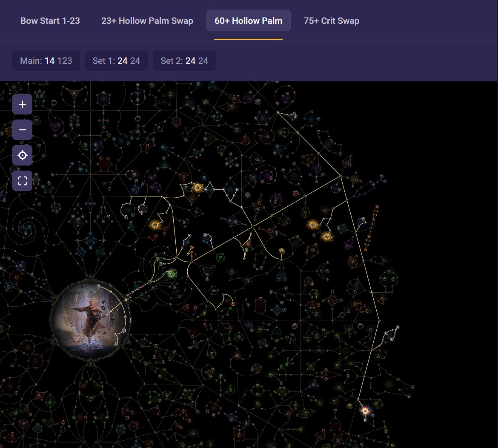Click the topmost ascendancy node inside portrait
Image resolution: width=498 pixels, height=448 pixels.
(98, 286)
